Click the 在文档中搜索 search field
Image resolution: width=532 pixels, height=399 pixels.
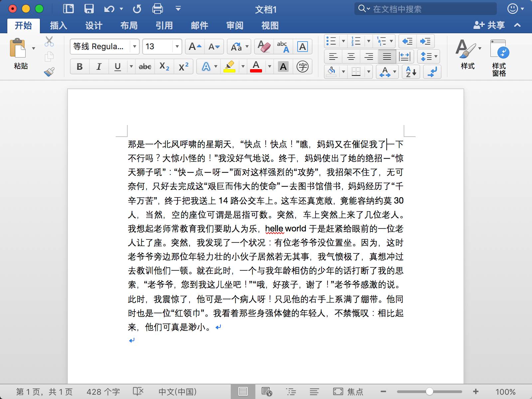[x=429, y=9]
